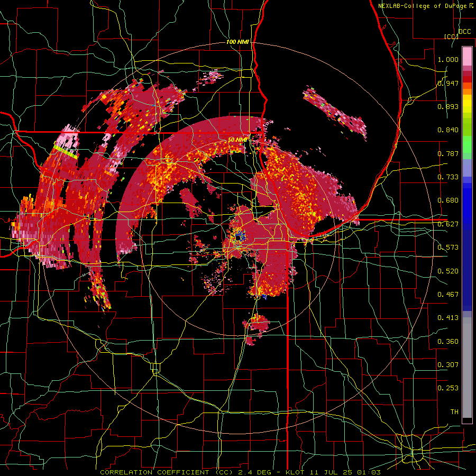
Task: Pick the yellow segment of color bar
Action: click(x=467, y=104)
